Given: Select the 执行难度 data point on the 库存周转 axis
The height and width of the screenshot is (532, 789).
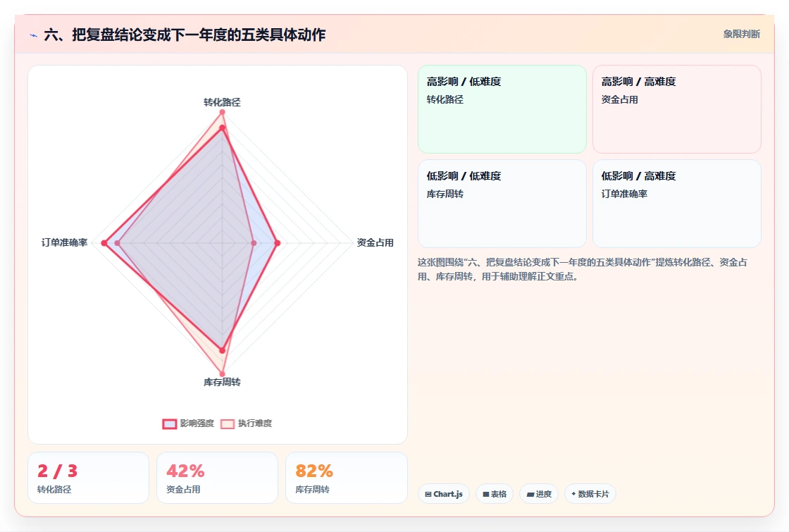Looking at the screenshot, I should tap(222, 374).
